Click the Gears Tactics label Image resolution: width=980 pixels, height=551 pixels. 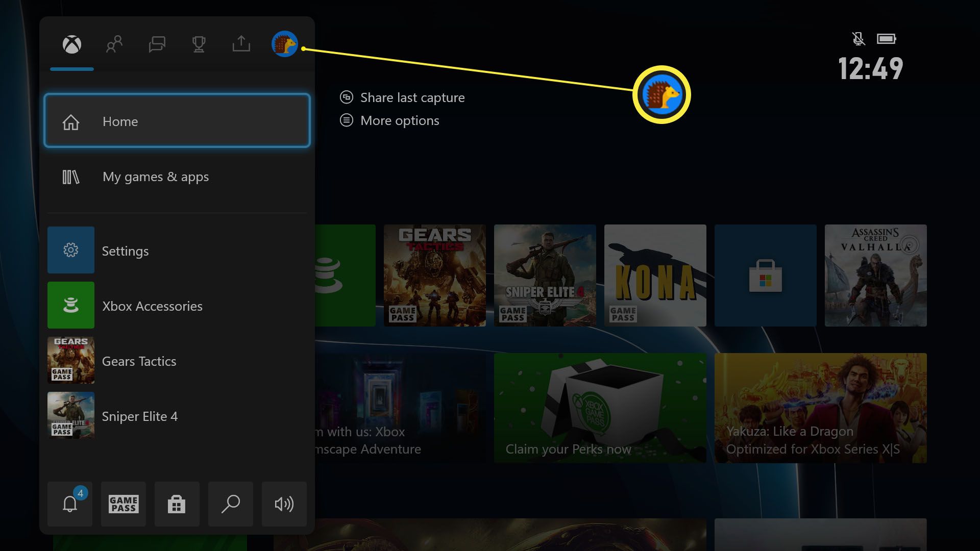[x=139, y=361]
